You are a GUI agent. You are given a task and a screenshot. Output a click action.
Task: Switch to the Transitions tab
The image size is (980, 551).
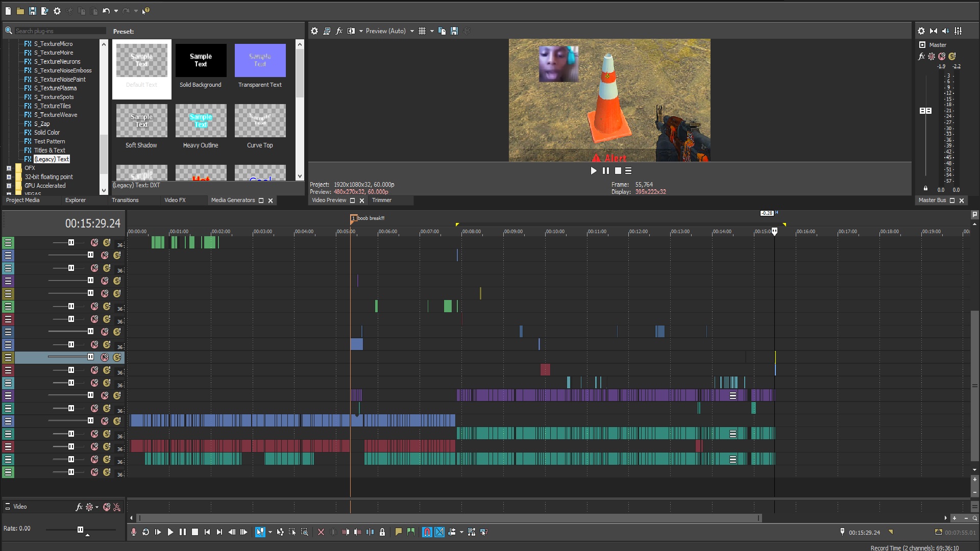click(125, 200)
